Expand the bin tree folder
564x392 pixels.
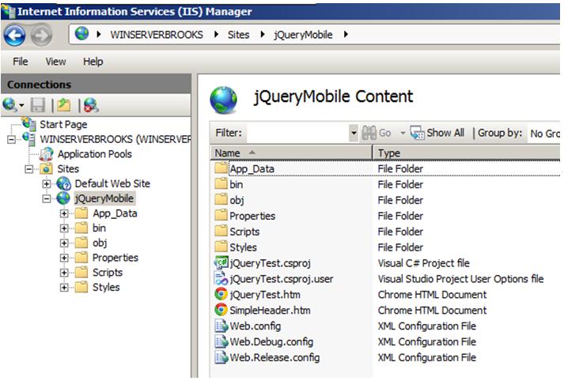pyautogui.click(x=64, y=228)
